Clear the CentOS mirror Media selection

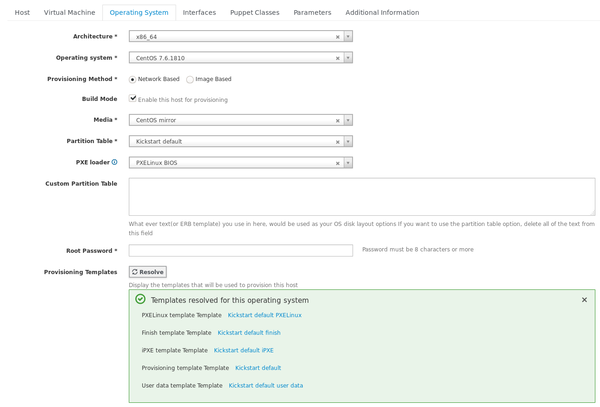[x=338, y=120]
